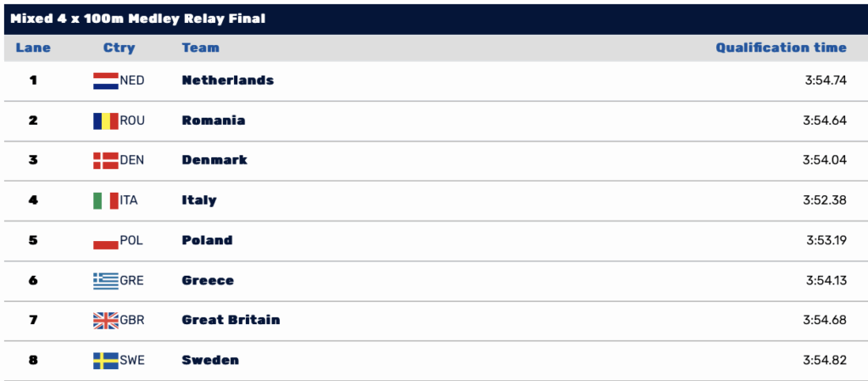Click the Greece flag icon

[106, 281]
